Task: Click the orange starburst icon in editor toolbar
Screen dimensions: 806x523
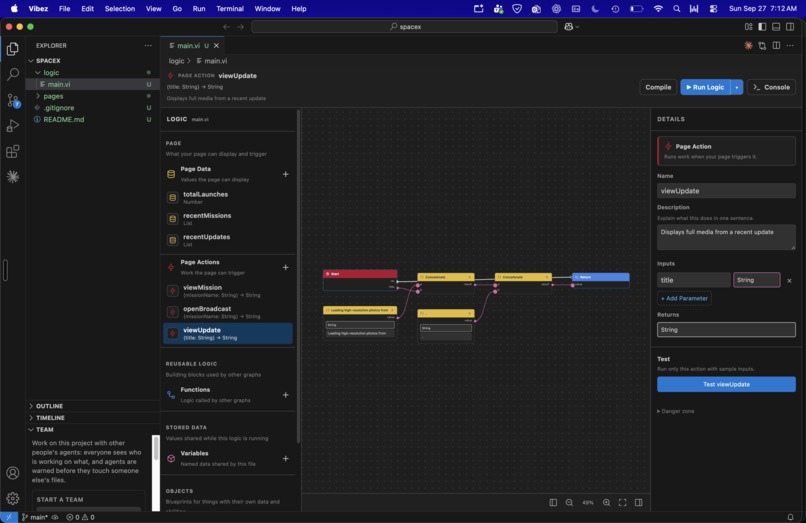Action: [x=748, y=46]
